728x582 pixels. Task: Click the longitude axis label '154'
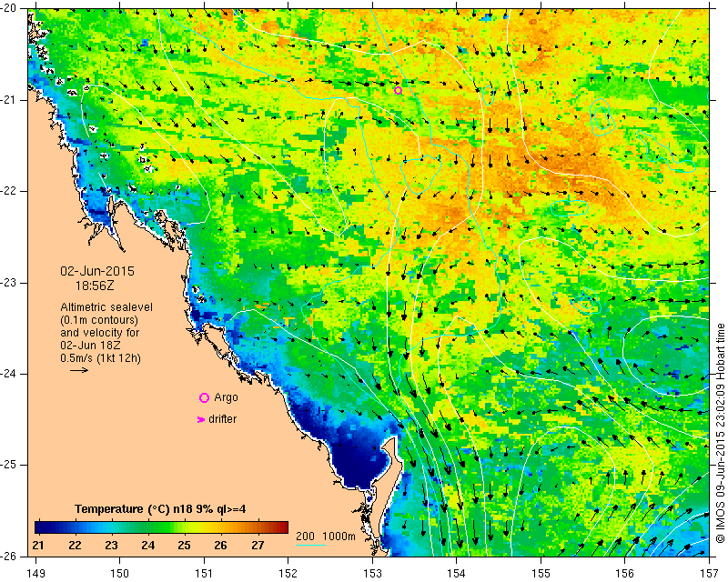point(457,574)
